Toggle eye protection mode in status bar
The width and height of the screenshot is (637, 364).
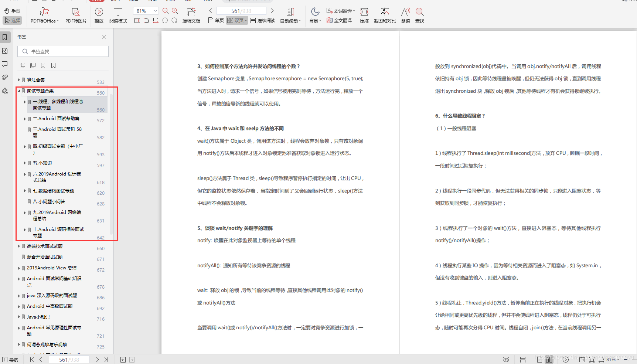[x=506, y=360]
